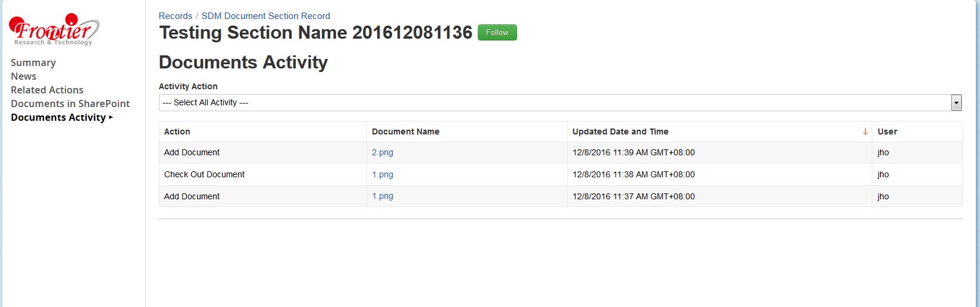Click the sort arrow on Updated Date column
Viewport: 980px width, 307px height.
pyautogui.click(x=865, y=131)
